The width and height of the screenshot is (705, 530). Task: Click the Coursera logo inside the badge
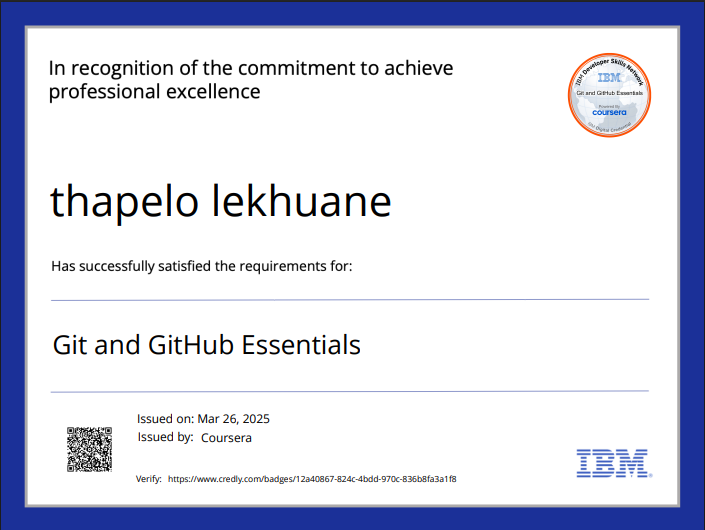click(608, 112)
